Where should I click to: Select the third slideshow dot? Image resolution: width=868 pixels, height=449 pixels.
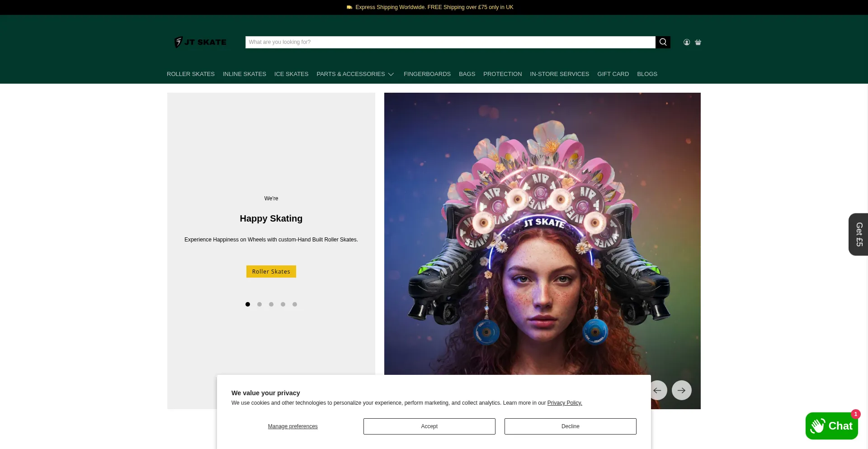(x=271, y=304)
